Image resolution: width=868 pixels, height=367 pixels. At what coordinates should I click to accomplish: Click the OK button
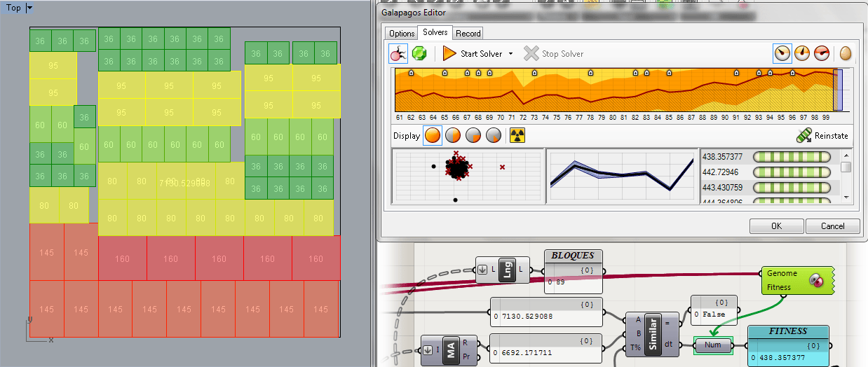tap(776, 226)
